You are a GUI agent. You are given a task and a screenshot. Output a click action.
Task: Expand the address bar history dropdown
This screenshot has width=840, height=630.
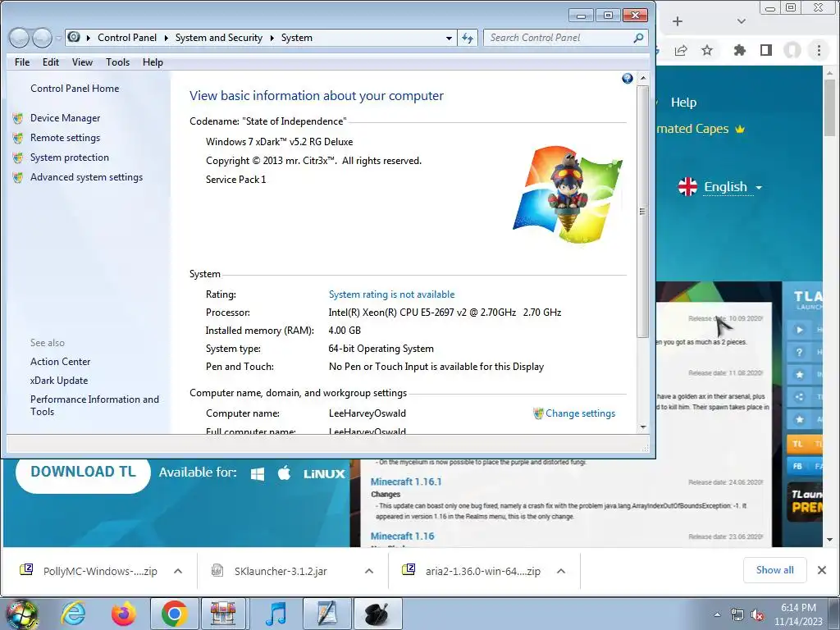[449, 38]
